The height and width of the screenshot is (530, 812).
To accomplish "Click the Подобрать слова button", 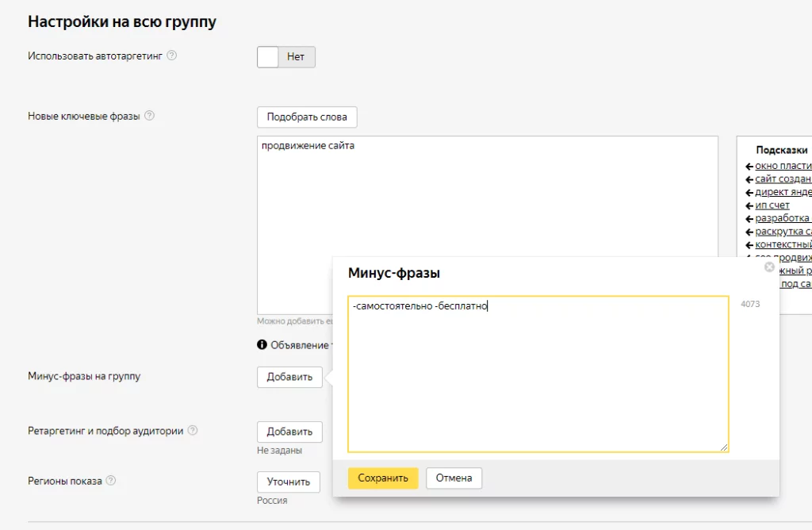I will click(x=307, y=117).
